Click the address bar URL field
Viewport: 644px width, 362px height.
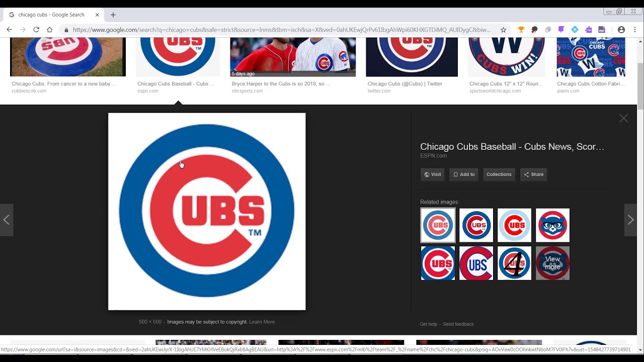(282, 30)
